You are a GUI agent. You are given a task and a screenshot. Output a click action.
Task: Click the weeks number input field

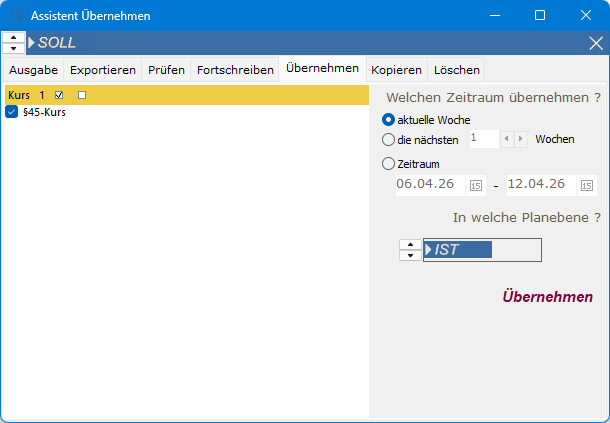(482, 139)
